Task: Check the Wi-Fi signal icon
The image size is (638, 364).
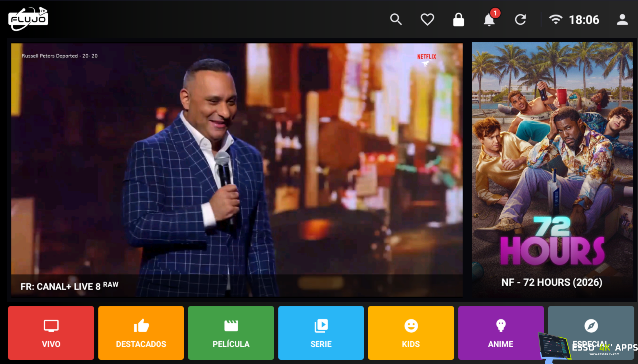Action: [555, 19]
